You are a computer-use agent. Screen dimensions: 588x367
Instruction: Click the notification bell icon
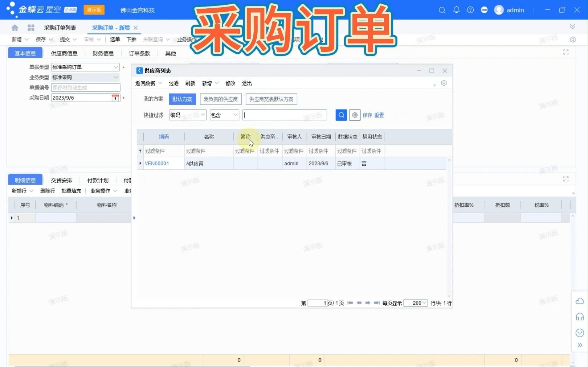(456, 10)
